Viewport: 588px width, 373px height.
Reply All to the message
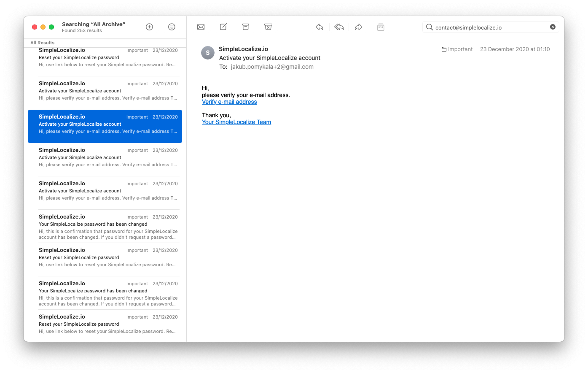339,27
